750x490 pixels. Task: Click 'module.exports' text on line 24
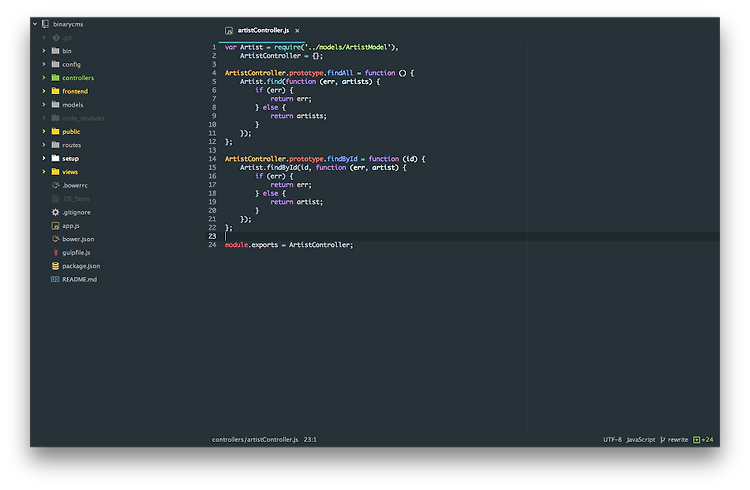(251, 245)
